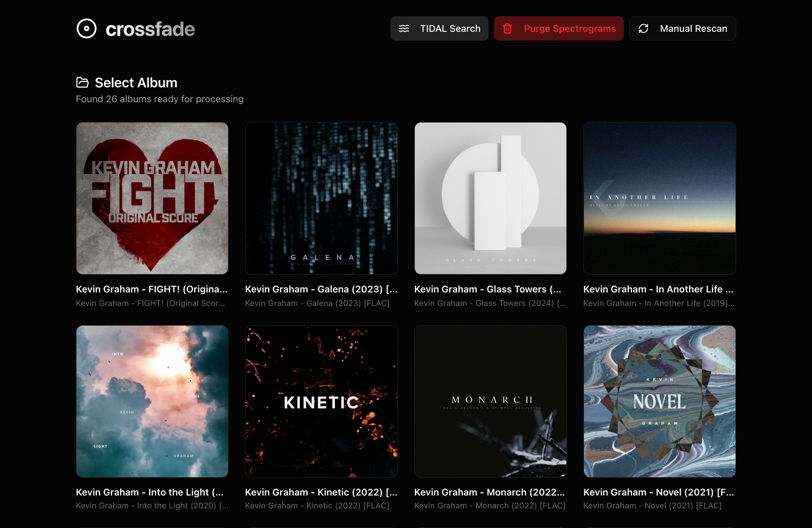Image resolution: width=812 pixels, height=528 pixels.
Task: Click the folder icon beside Select Album
Action: coord(82,83)
